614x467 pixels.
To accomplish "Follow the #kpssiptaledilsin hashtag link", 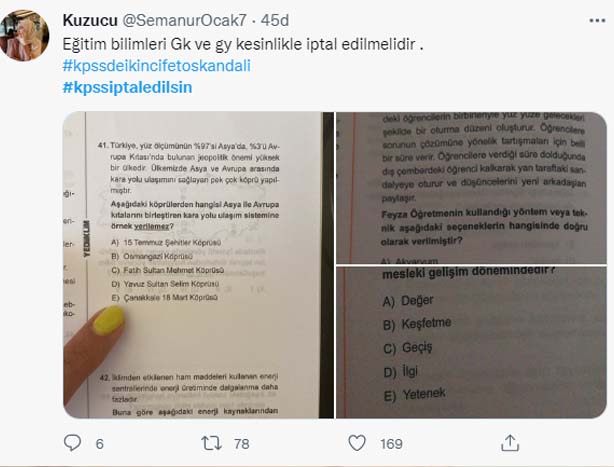I will tap(128, 87).
